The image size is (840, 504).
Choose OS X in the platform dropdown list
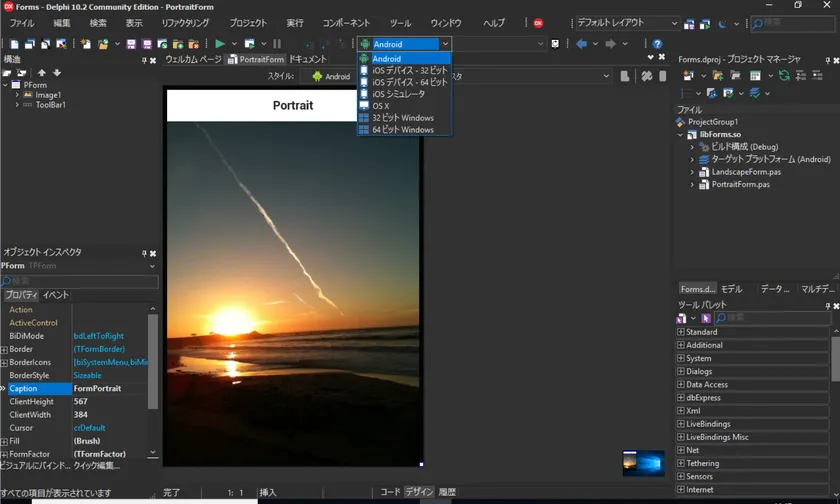[x=381, y=106]
